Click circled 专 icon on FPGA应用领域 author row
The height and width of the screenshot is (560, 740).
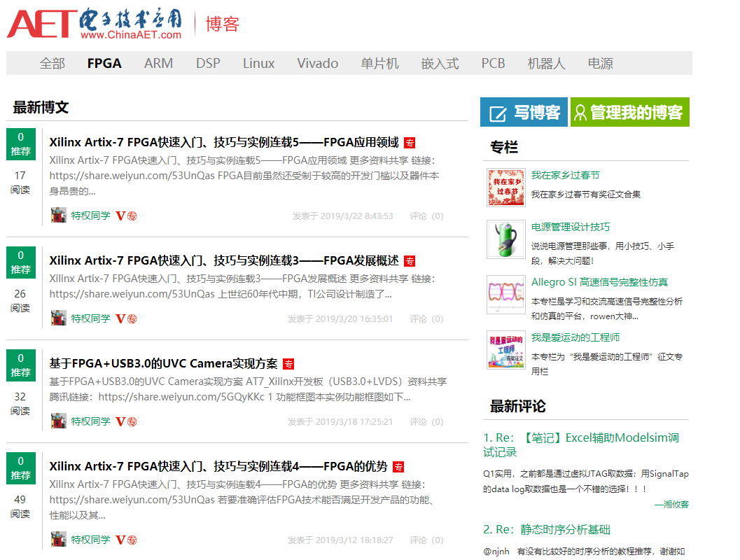(132, 216)
